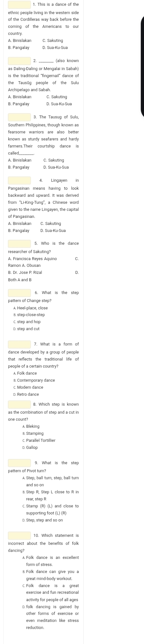Choose 'D. Step, step and so on'

pyautogui.click(x=43, y=520)
